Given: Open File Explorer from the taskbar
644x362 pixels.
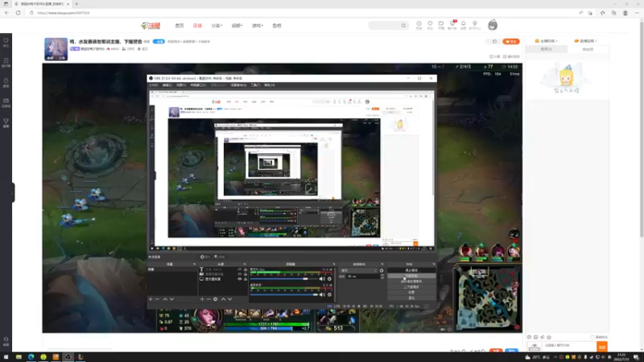Looking at the screenshot, I should 19,357.
